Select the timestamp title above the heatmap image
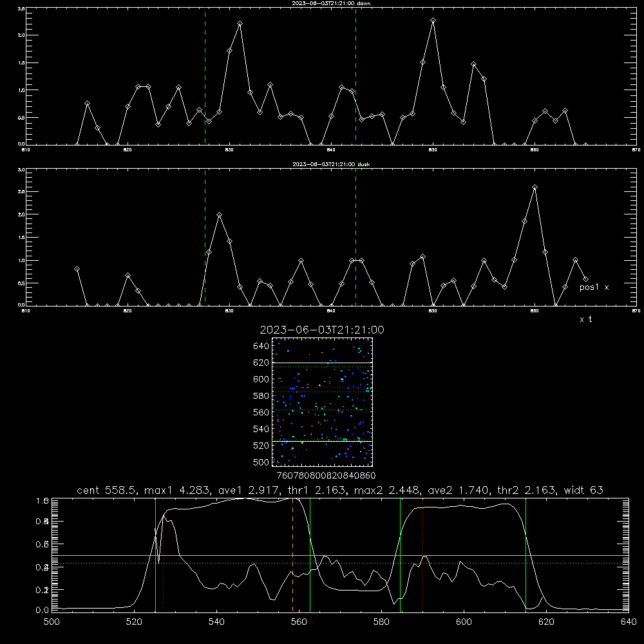 coord(322,330)
